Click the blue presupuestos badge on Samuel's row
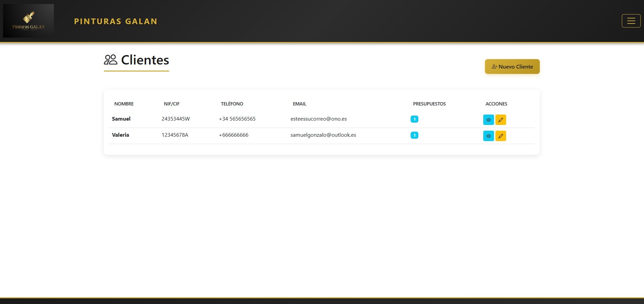Screen dimensions: 644x304 click(414, 119)
